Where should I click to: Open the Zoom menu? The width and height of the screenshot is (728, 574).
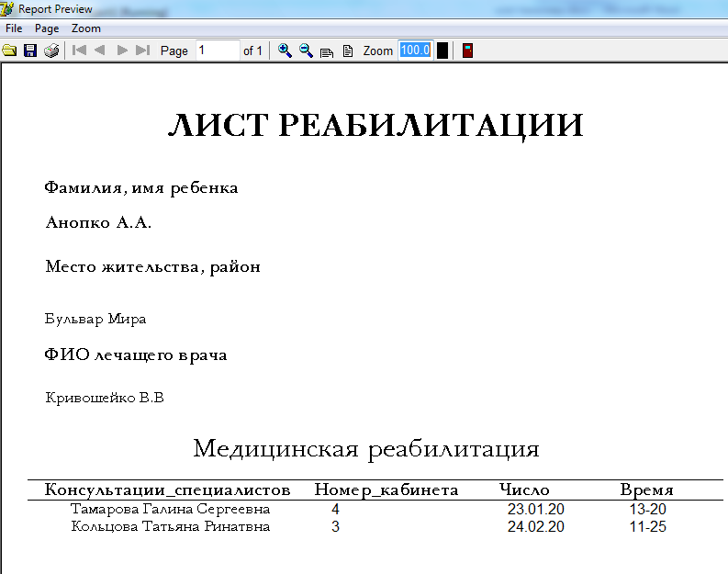tap(86, 28)
